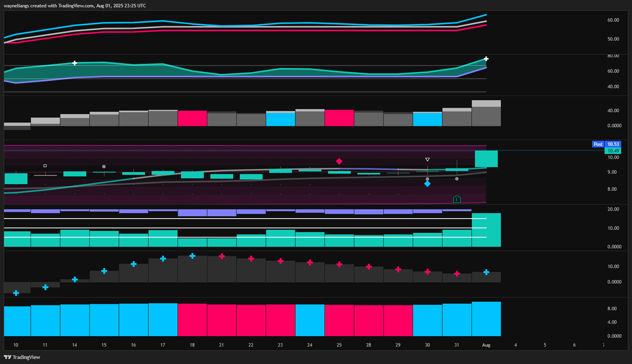Click the tall teal price candle for Aug 1
The image size is (632, 364).
point(487,159)
